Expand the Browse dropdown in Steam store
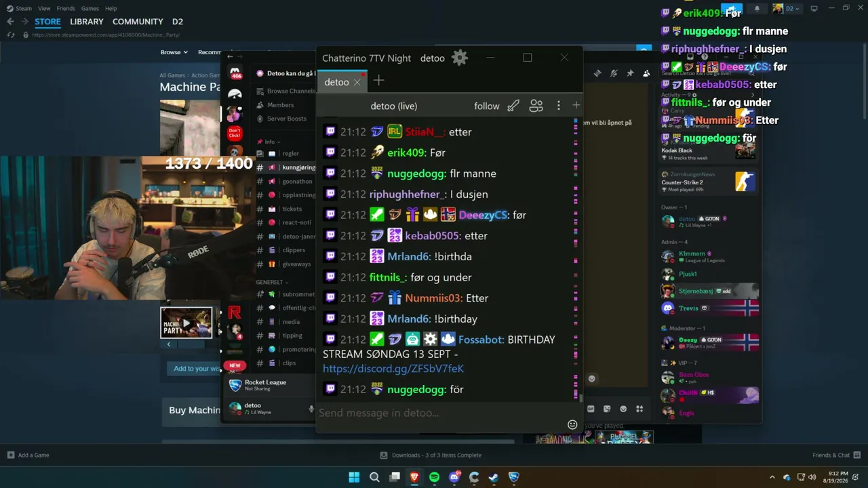 (x=173, y=52)
